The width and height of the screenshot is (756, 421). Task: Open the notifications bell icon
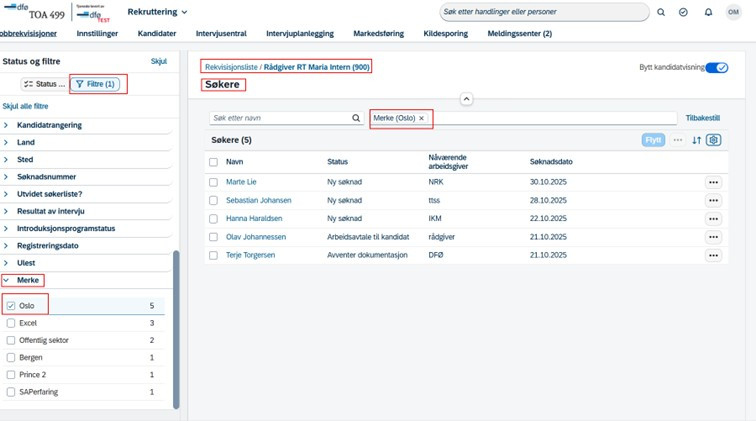pyautogui.click(x=708, y=12)
